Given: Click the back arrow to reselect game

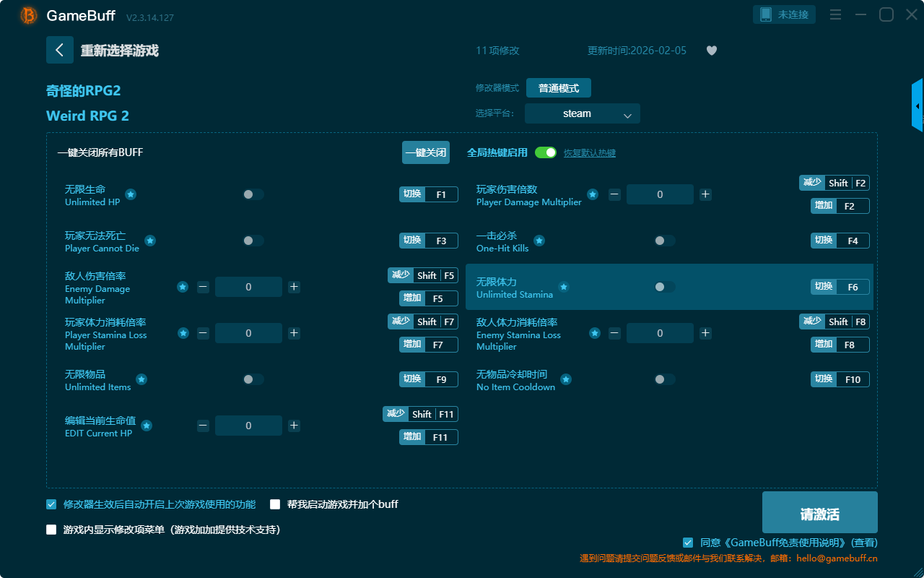Looking at the screenshot, I should [60, 50].
